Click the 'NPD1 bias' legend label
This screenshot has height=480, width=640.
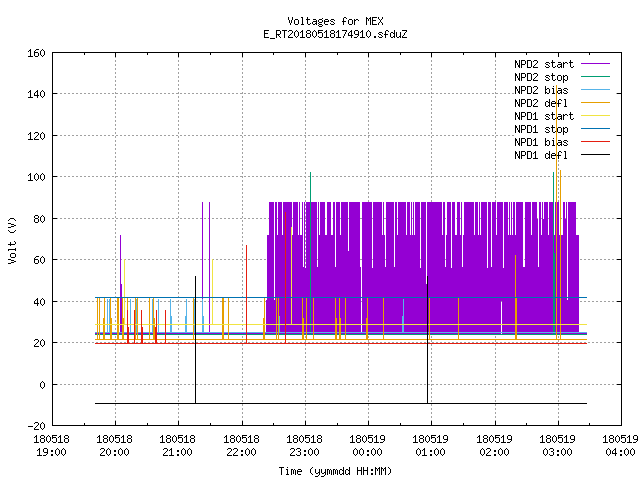click(x=541, y=142)
